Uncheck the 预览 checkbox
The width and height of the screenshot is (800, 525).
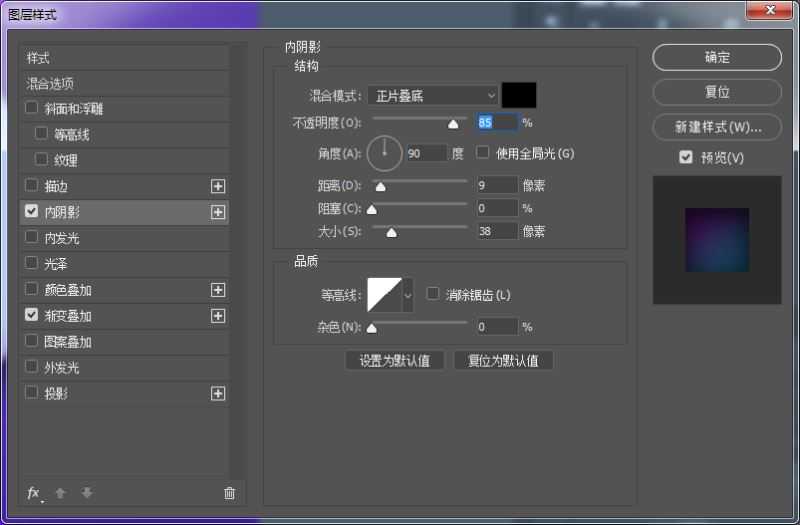[x=685, y=157]
